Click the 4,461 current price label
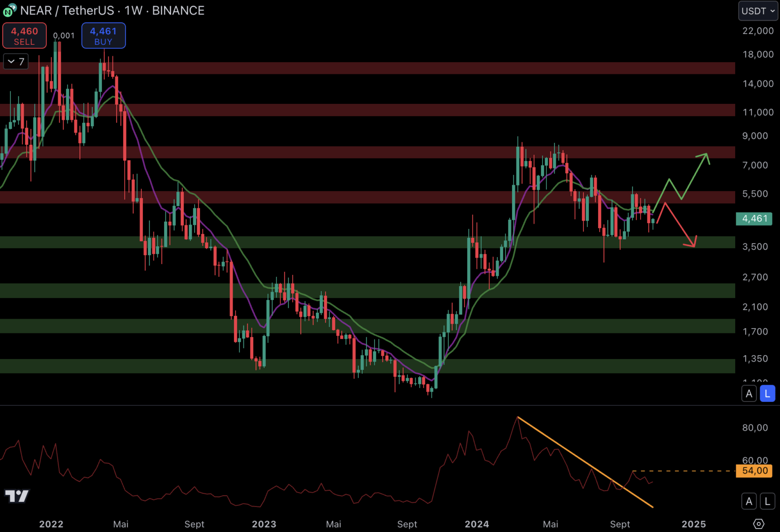This screenshot has height=532, width=780. [754, 219]
